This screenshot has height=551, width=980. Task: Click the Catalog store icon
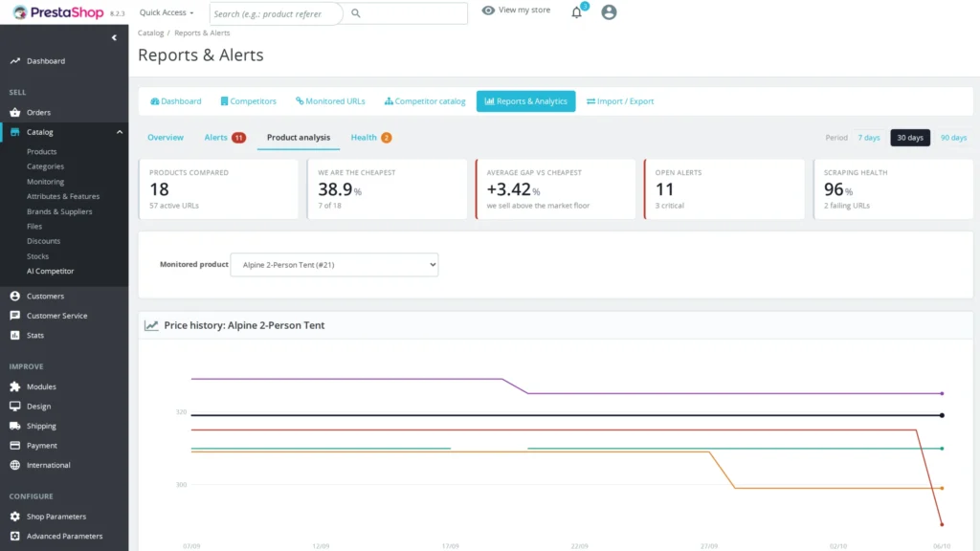coord(15,132)
